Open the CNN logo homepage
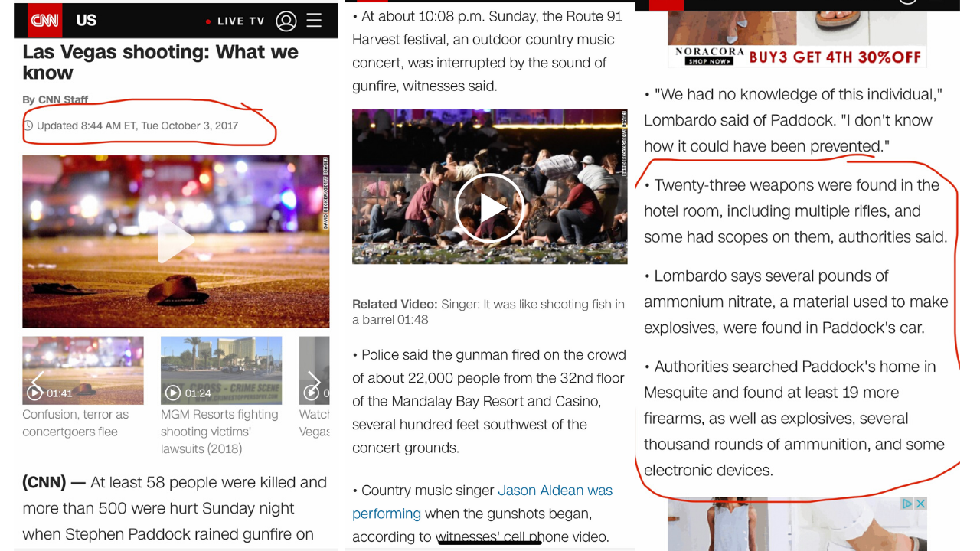 45,20
